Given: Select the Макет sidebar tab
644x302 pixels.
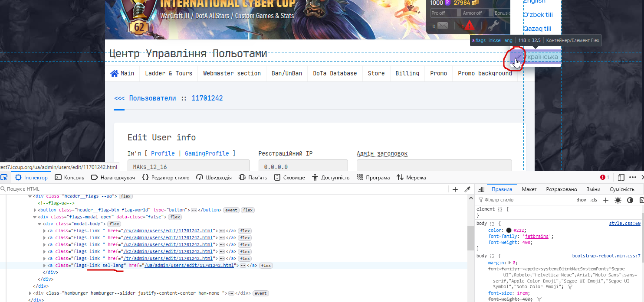Looking at the screenshot, I should 529,189.
